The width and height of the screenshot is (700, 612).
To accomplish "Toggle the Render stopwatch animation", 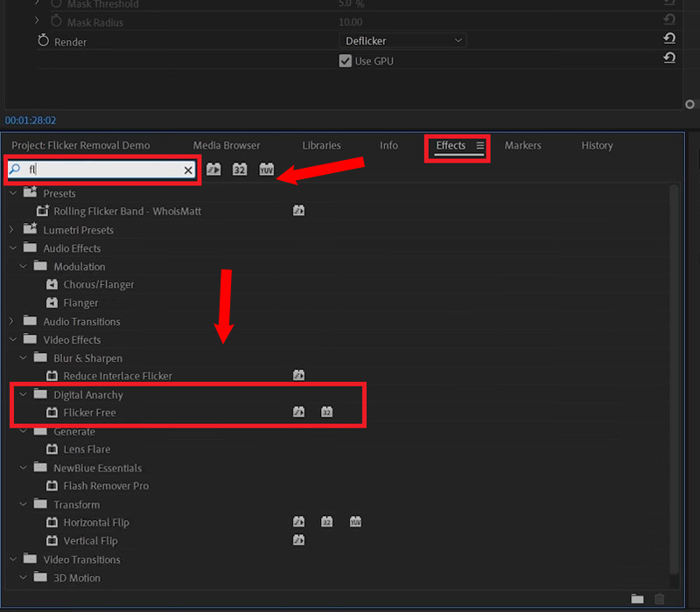I will pos(44,41).
